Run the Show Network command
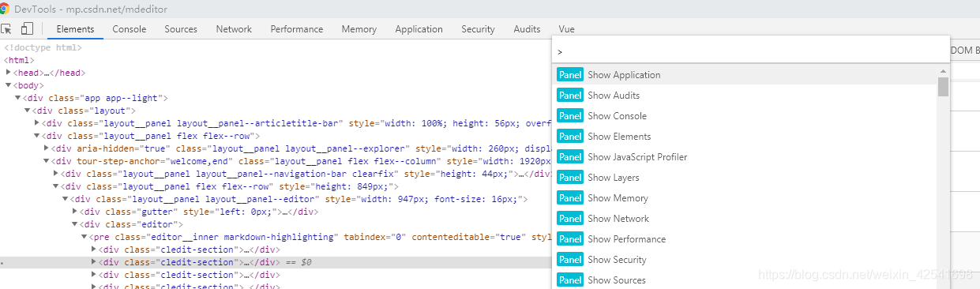 point(745,219)
